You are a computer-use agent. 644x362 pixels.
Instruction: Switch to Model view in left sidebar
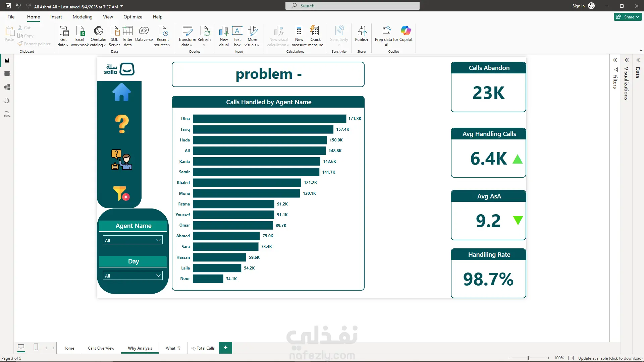7,87
